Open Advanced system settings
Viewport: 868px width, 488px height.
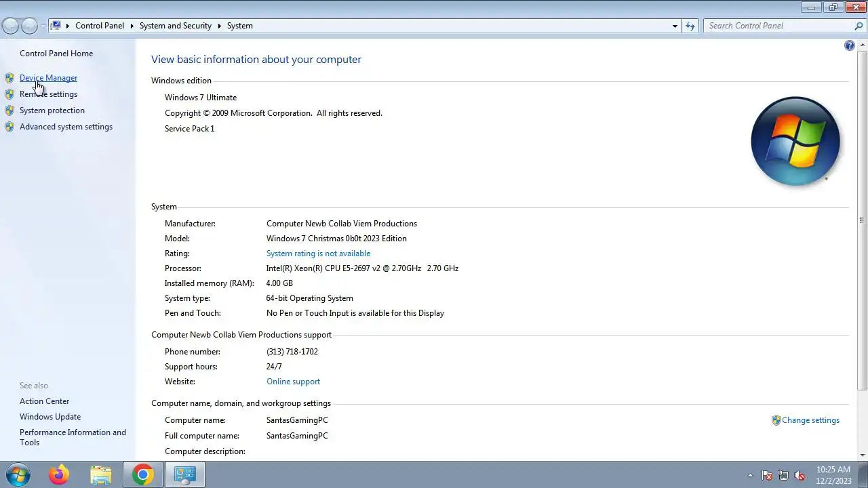coord(66,127)
